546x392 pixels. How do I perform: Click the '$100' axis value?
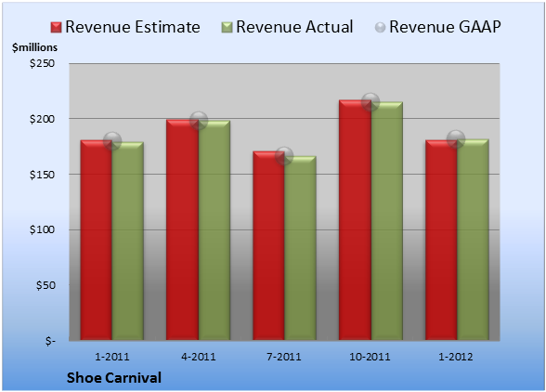[42, 230]
